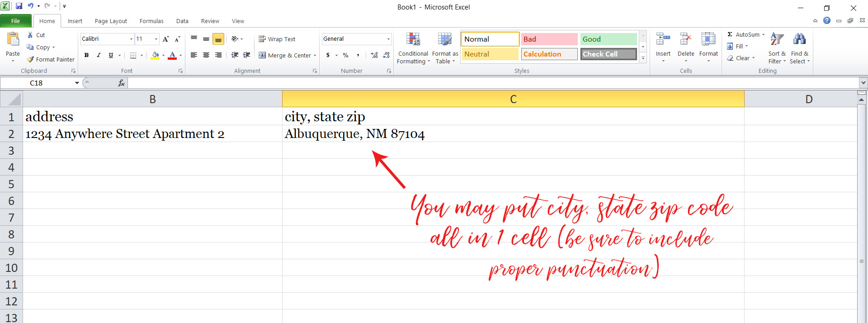
Task: Apply the Neutral cell style
Action: pos(490,54)
